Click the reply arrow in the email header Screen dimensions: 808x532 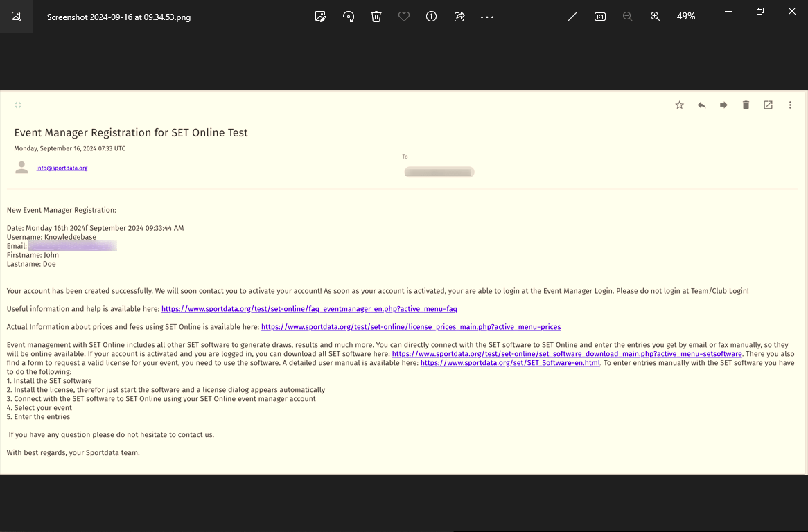[701, 105]
